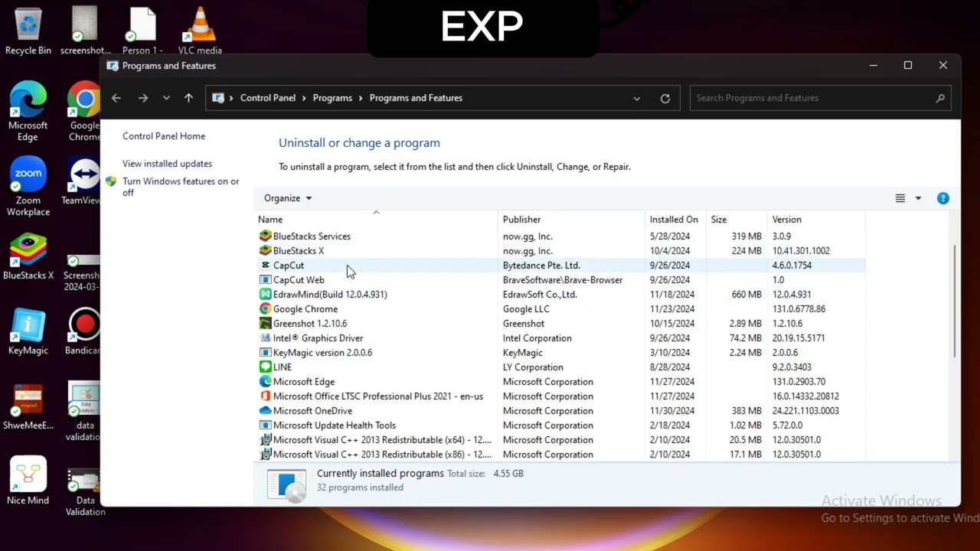The width and height of the screenshot is (980, 551).
Task: Click Programs and Features breadcrumb segment
Action: (416, 98)
